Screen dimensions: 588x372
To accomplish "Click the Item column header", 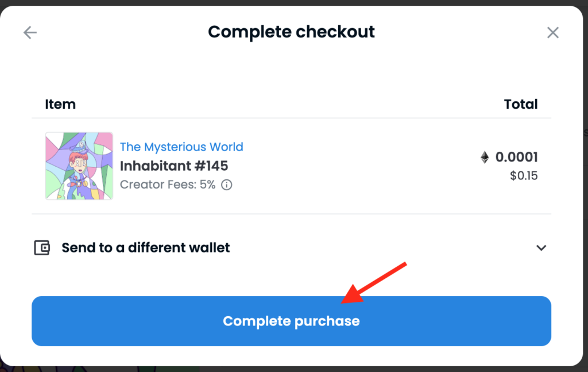I will (60, 104).
